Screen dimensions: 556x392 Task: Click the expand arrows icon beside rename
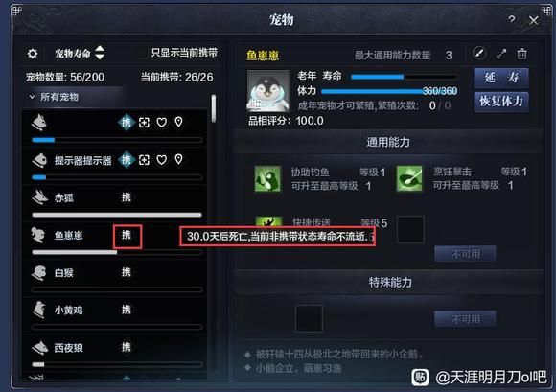pyautogui.click(x=501, y=54)
